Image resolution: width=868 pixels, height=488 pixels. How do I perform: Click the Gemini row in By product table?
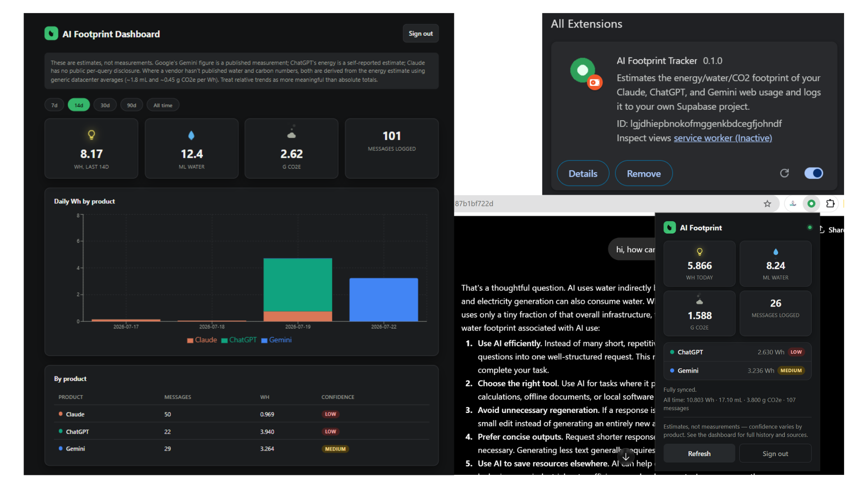[241, 449]
